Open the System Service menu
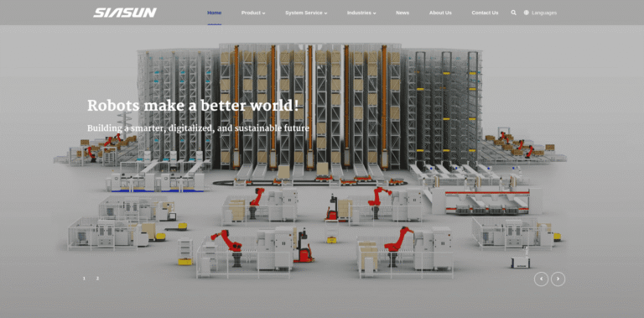The height and width of the screenshot is (318, 644). 304,13
